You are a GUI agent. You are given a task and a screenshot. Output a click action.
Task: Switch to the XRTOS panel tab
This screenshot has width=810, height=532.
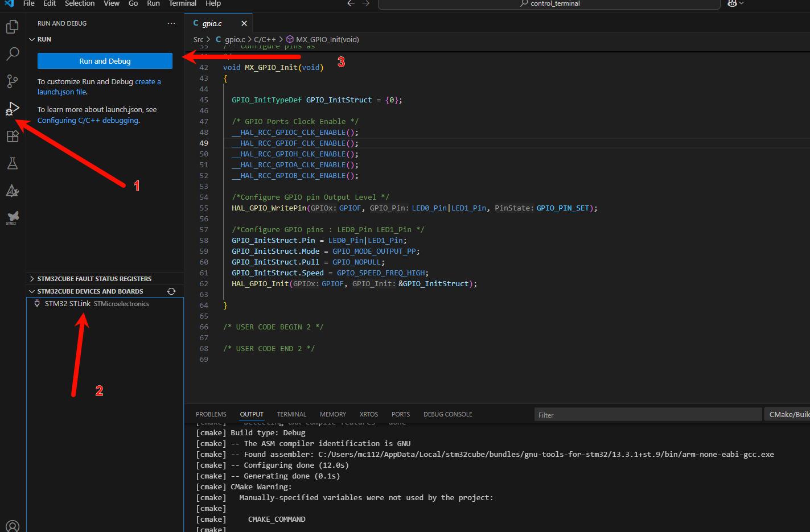pyautogui.click(x=369, y=414)
